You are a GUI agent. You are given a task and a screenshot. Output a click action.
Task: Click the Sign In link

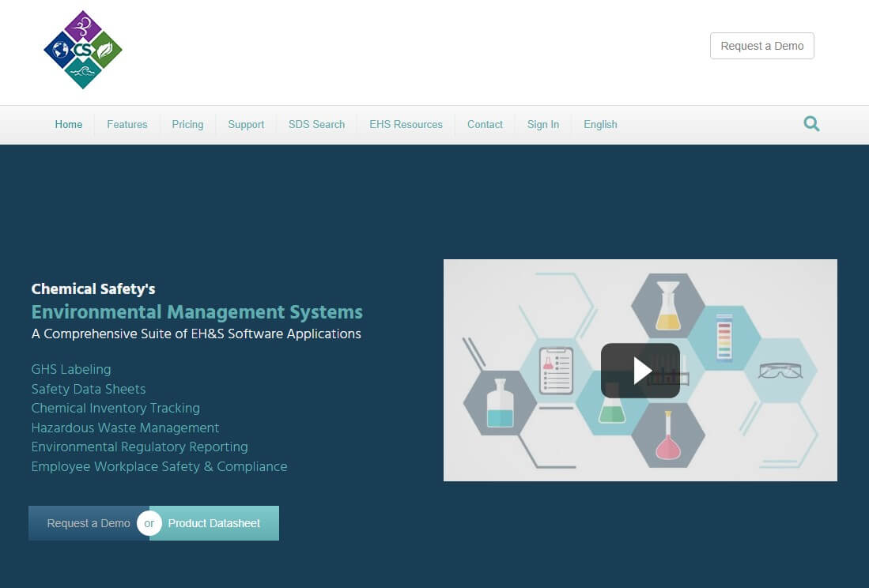tap(543, 125)
